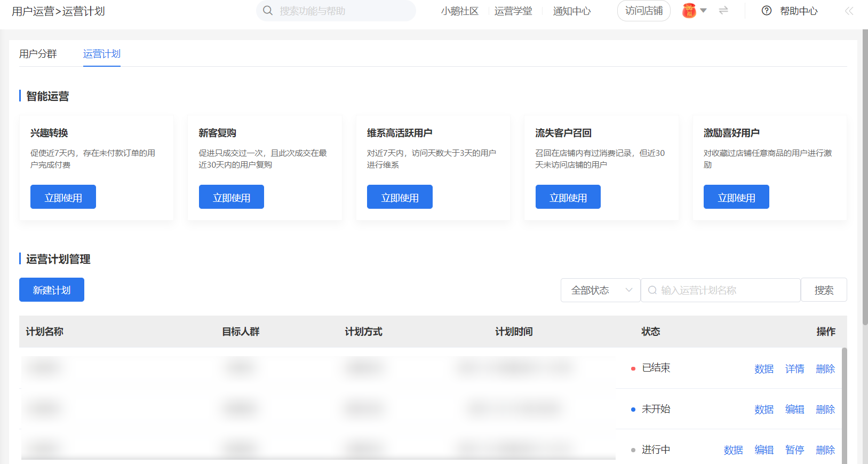Click the 计划时间 column header

click(514, 332)
